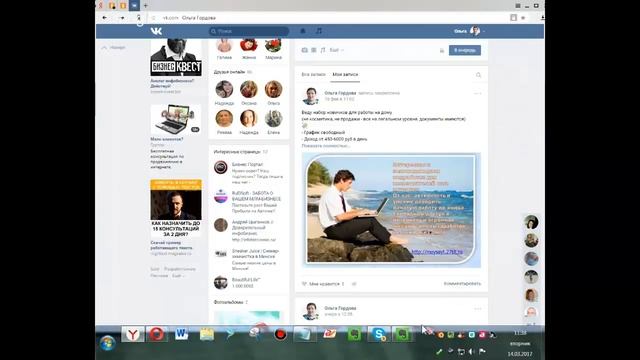The width and height of the screenshot is (640, 360).
Task: Open online friend Оксана's avatar
Action: pos(249,89)
